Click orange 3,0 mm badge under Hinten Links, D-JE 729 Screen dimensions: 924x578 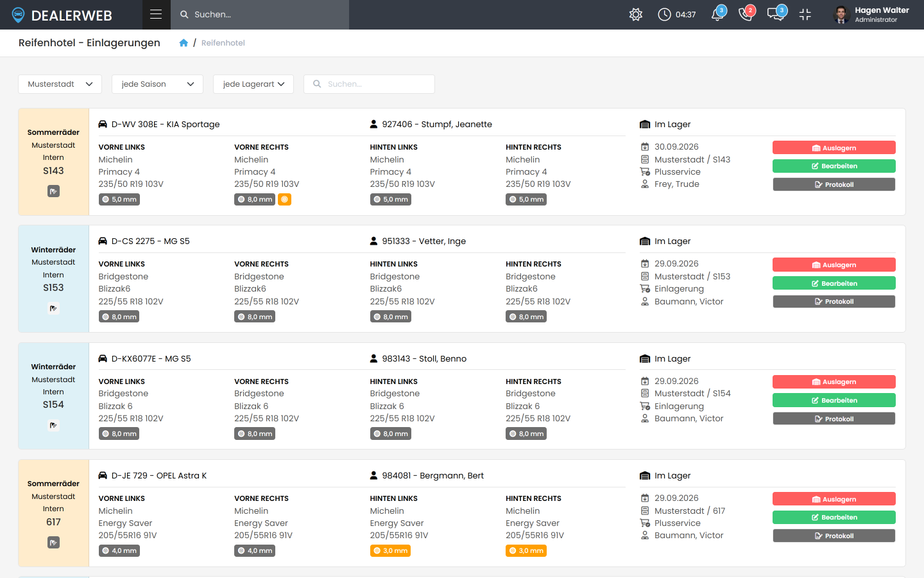(x=390, y=551)
